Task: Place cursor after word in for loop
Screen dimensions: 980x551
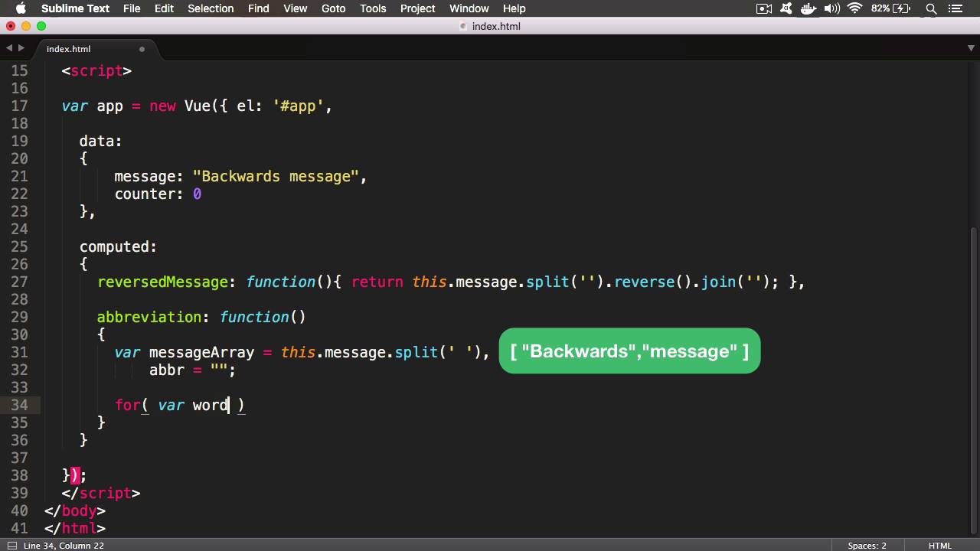Action: (x=229, y=405)
